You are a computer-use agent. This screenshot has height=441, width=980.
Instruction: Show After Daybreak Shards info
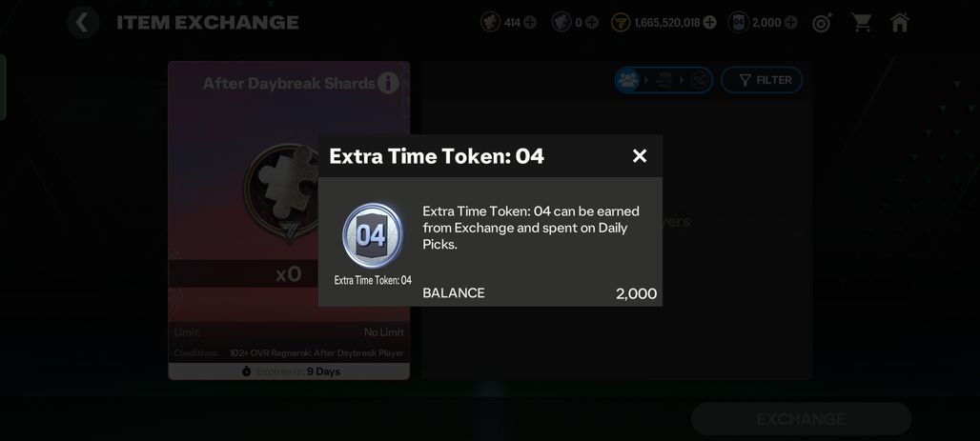coord(388,83)
